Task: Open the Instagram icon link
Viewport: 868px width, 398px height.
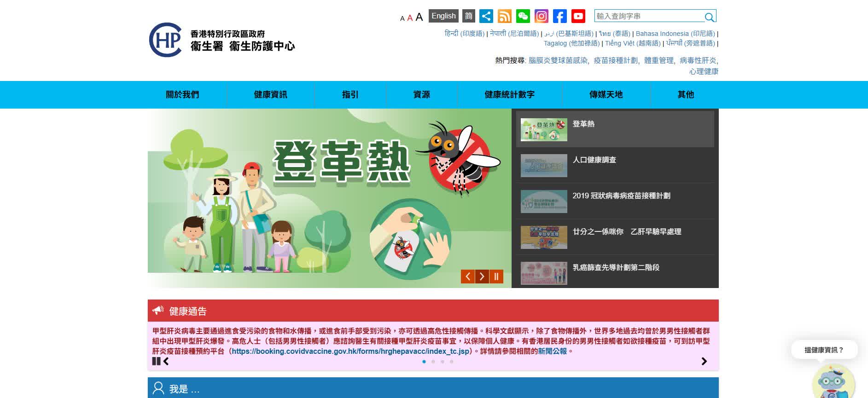Action: point(541,16)
